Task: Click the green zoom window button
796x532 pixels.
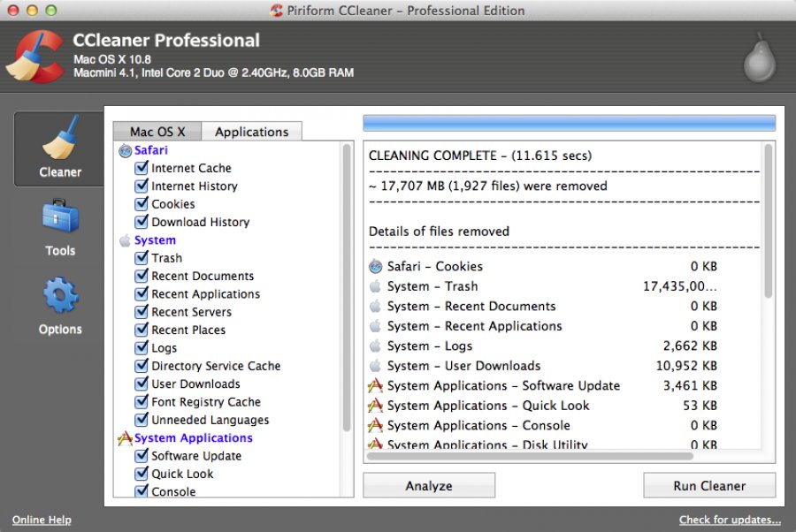Action: (50, 10)
